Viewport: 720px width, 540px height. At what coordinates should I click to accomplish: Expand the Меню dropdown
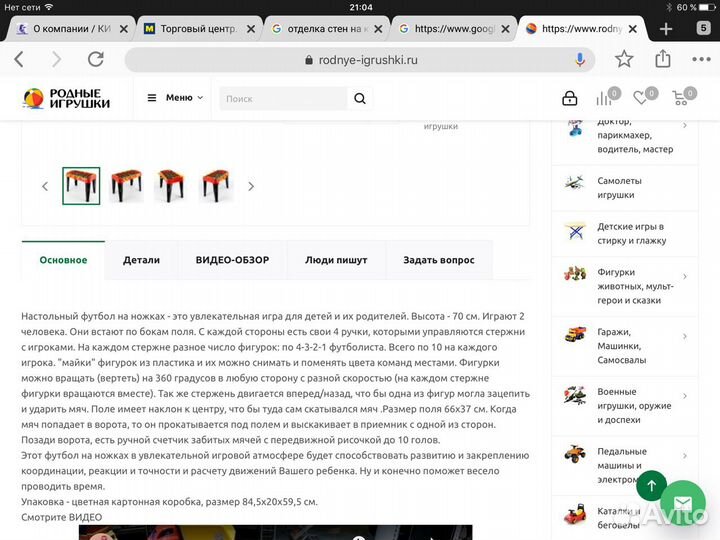(x=175, y=98)
